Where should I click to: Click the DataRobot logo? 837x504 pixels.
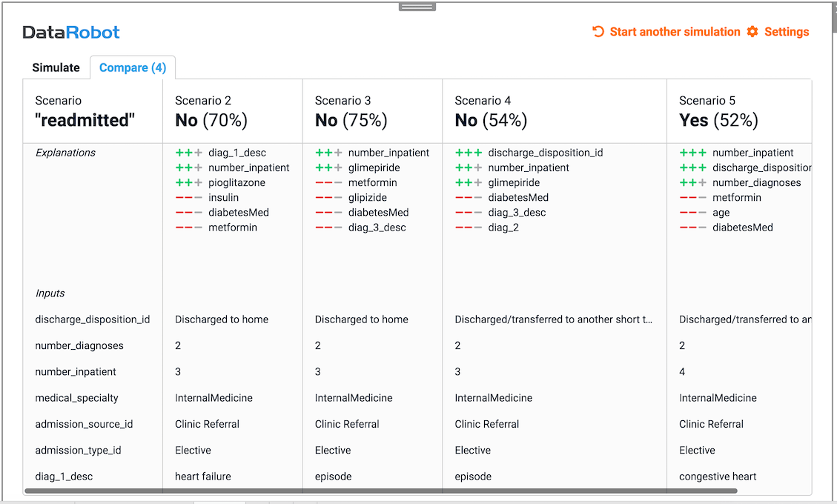point(71,32)
